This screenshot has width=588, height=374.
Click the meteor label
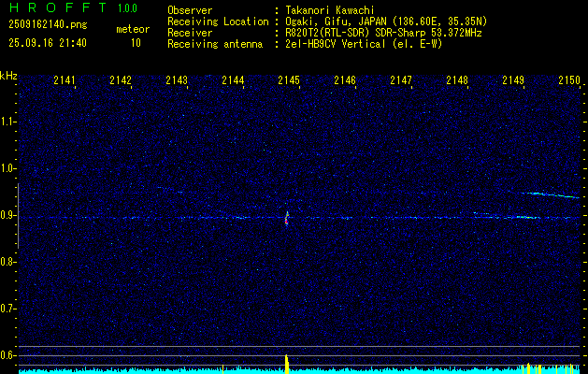[133, 29]
